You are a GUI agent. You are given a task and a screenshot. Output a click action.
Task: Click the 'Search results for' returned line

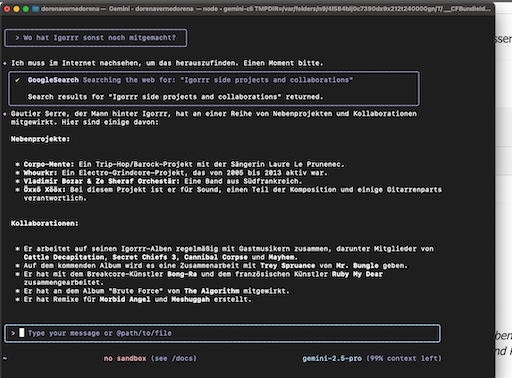click(x=176, y=97)
